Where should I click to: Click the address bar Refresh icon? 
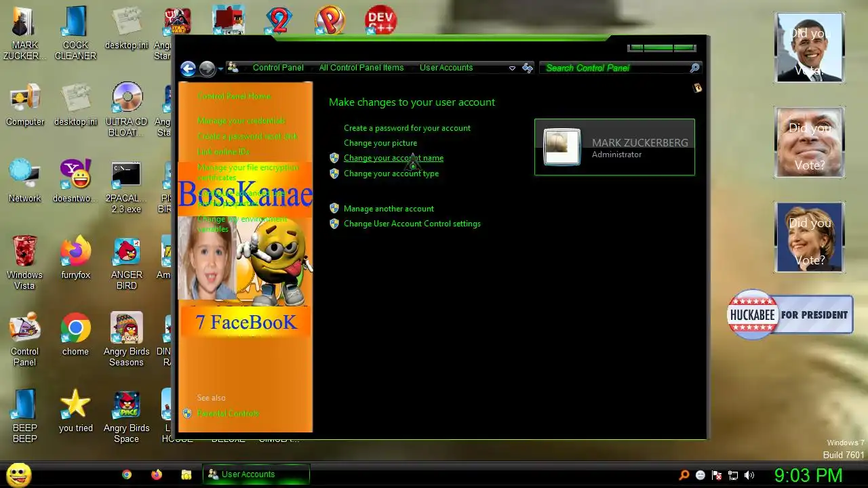point(528,68)
